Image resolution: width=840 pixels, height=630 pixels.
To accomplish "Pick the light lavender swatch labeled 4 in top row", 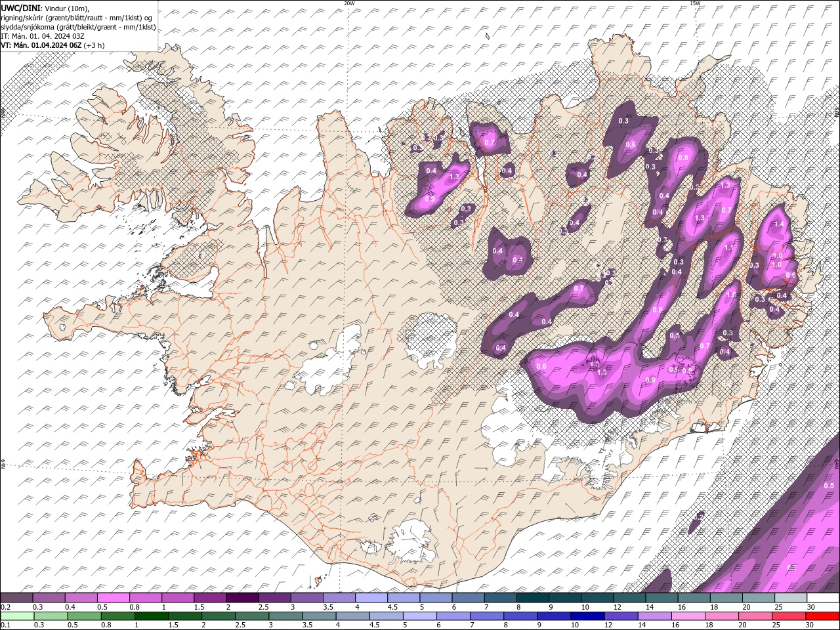I will coord(371,598).
